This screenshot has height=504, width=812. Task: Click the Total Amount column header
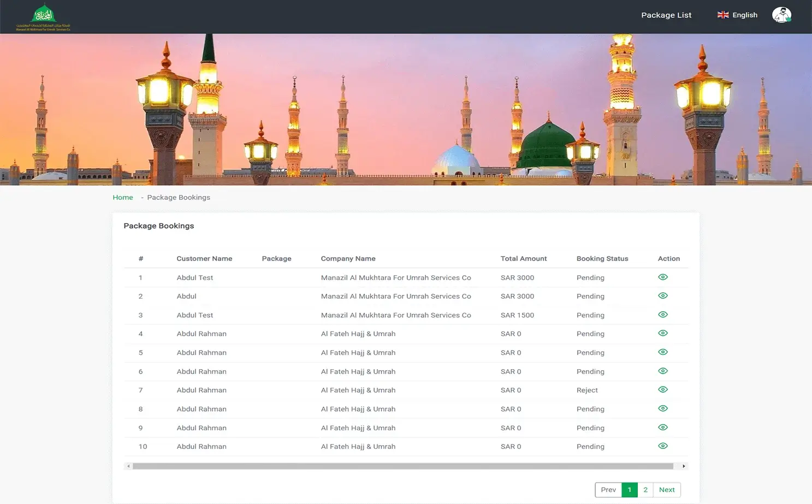click(524, 258)
